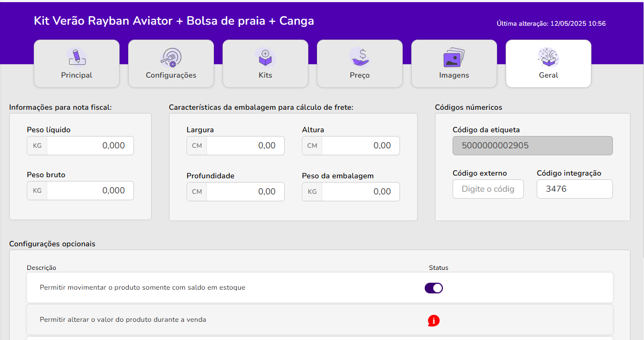Click the Profundidade input field
This screenshot has height=340, width=644.
coord(246,192)
